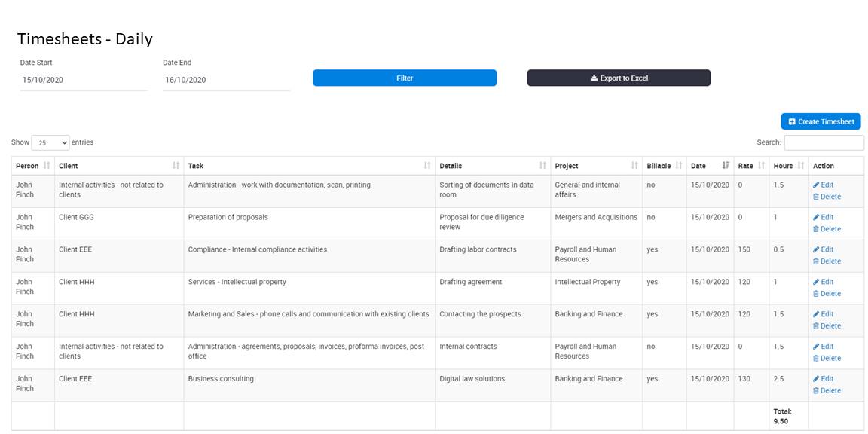
Task: Sort table by Client column
Action: (x=119, y=166)
